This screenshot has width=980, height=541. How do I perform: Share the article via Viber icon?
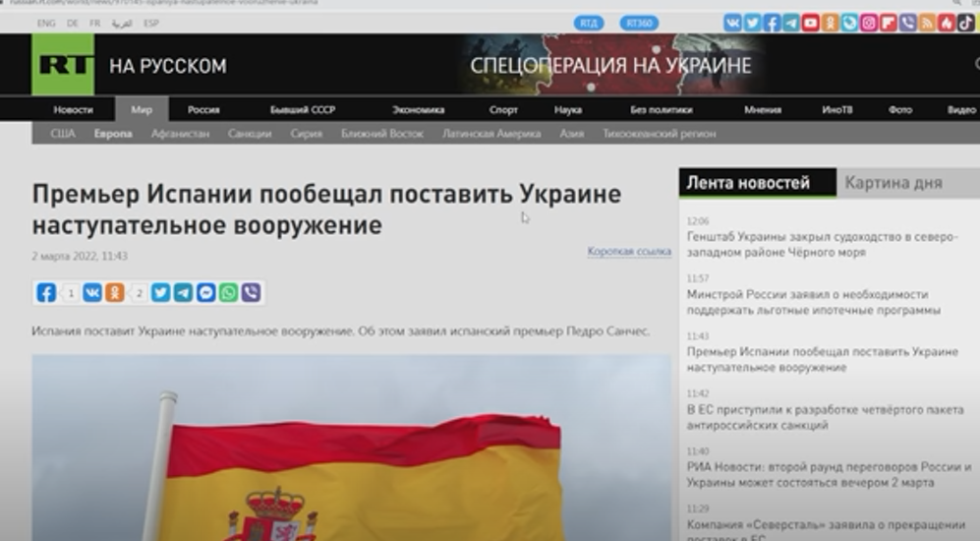(251, 292)
